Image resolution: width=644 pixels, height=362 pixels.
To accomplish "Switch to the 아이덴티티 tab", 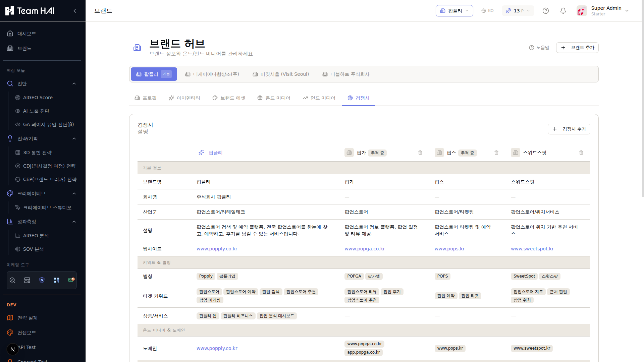I will (x=184, y=98).
